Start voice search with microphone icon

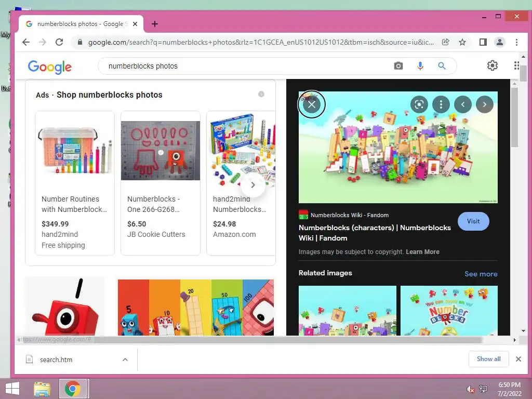[420, 66]
